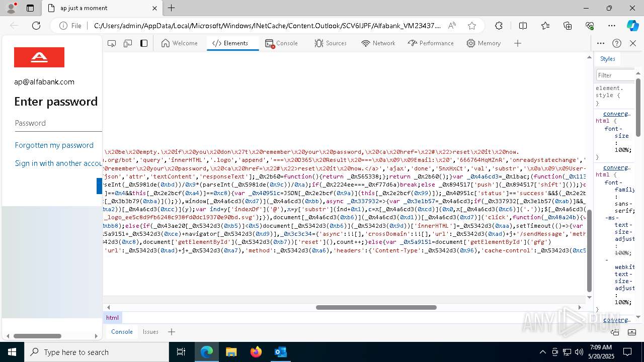Focus the Password input field
Screen dimensions: 644x362
click(x=58, y=123)
